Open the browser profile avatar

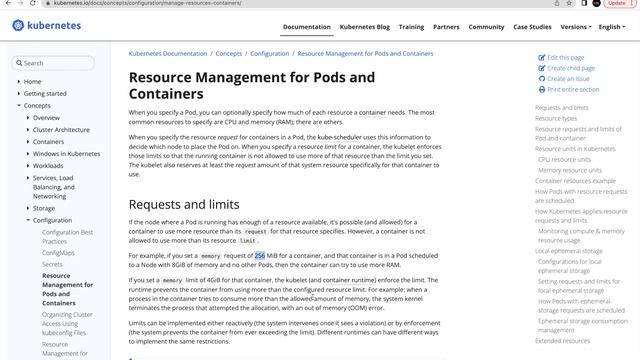point(596,3)
